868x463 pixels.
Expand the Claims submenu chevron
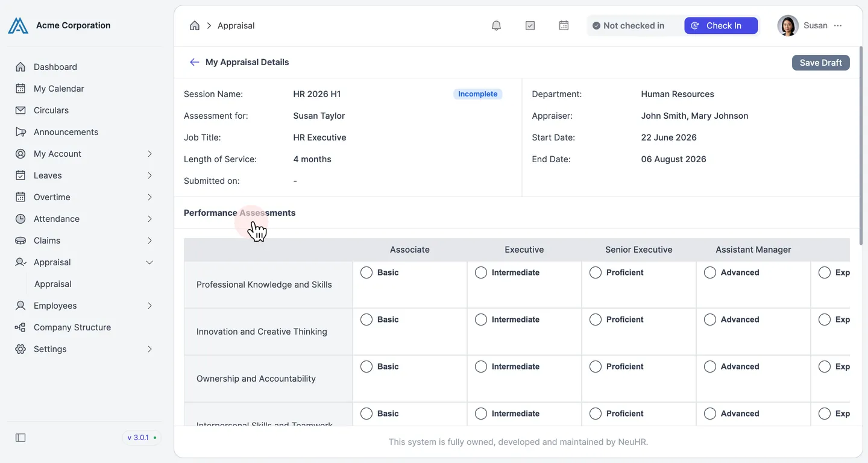[x=149, y=241]
